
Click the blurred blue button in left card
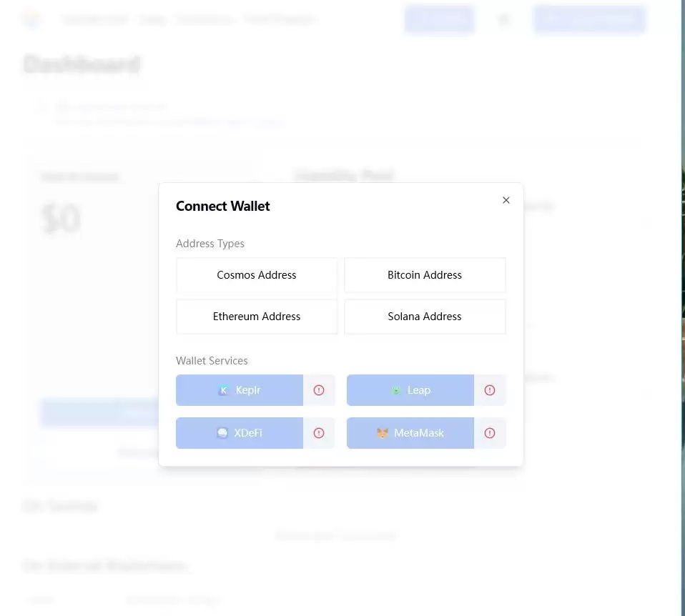click(x=100, y=412)
